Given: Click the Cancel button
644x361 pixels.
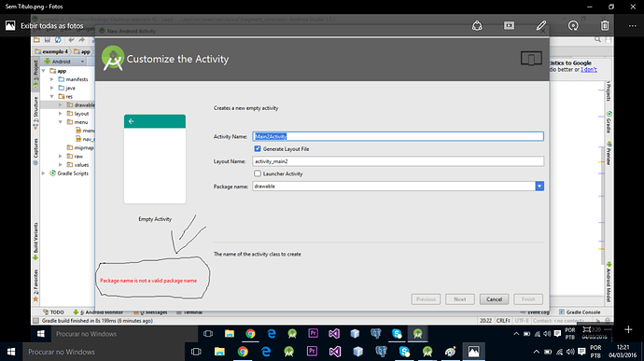Looking at the screenshot, I should (494, 299).
